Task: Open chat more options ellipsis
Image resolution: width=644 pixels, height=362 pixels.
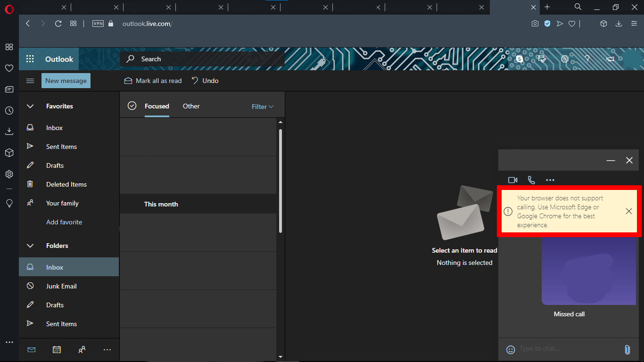Action: [550, 180]
